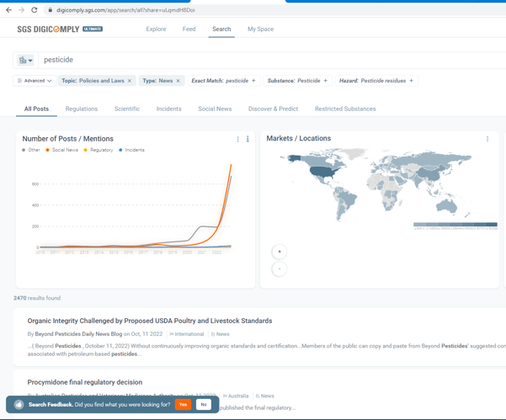Open Organic Integrity Challenged article link
The height and width of the screenshot is (420, 506).
[x=150, y=321]
